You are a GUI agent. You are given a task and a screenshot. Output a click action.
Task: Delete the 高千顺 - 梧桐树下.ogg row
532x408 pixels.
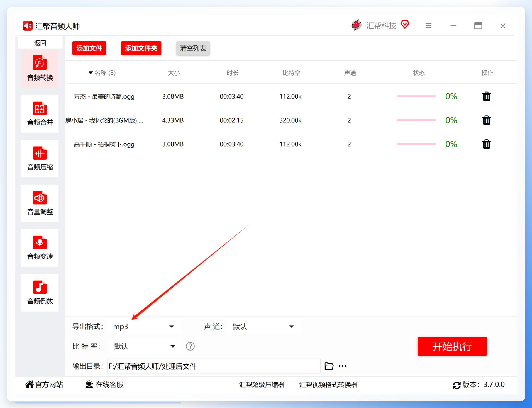pyautogui.click(x=486, y=144)
